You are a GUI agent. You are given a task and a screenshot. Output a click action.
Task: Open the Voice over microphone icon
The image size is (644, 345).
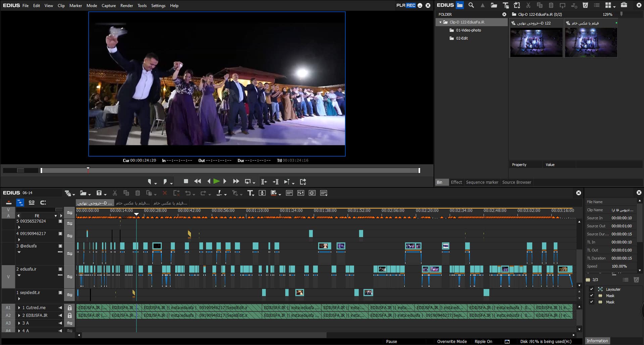(x=262, y=193)
